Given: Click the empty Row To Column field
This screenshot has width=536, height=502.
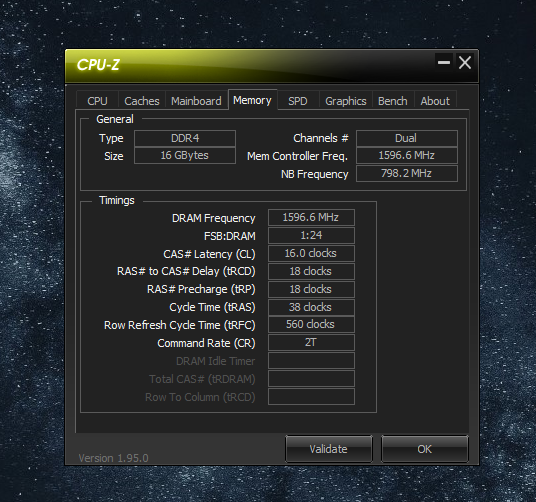Looking at the screenshot, I should 311,396.
